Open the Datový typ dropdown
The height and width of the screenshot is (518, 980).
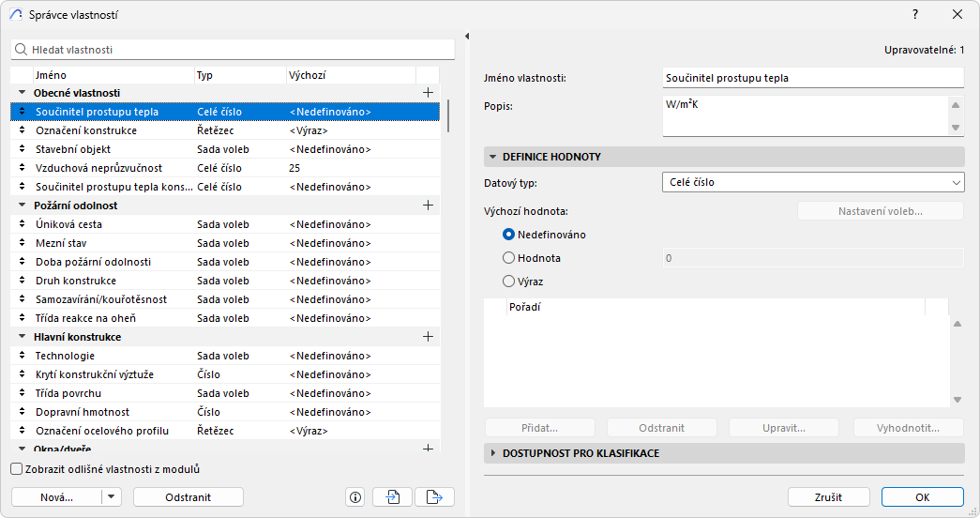[x=813, y=183]
